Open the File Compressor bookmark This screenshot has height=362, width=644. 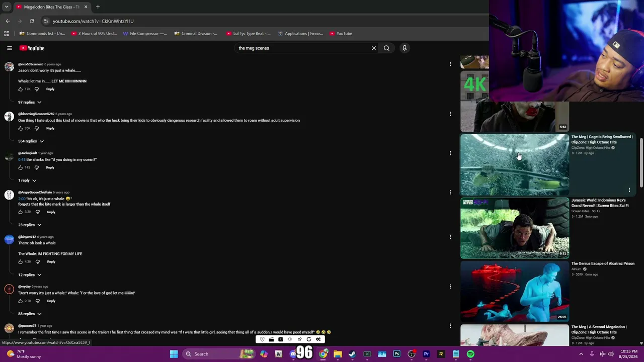(x=145, y=34)
